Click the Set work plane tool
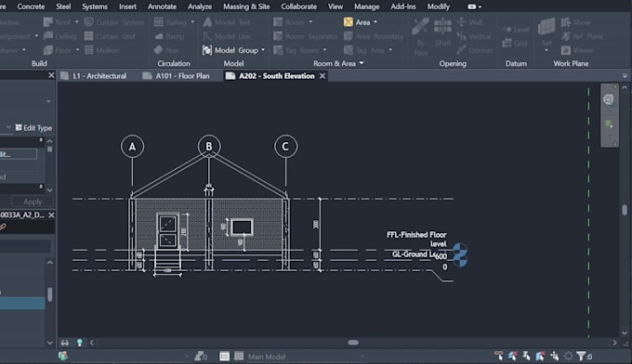The height and width of the screenshot is (364, 632). coord(546,32)
